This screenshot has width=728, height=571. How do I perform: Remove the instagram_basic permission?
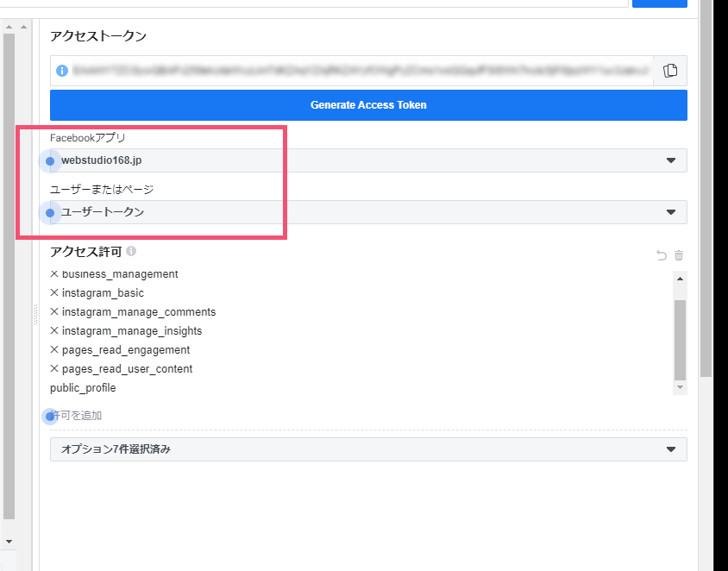(x=54, y=293)
